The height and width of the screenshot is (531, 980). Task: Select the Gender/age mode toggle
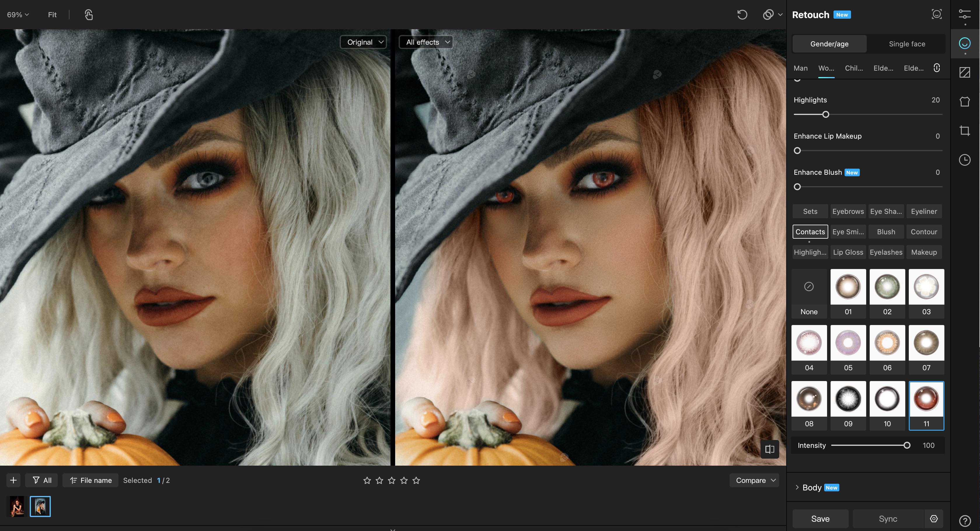coord(829,44)
